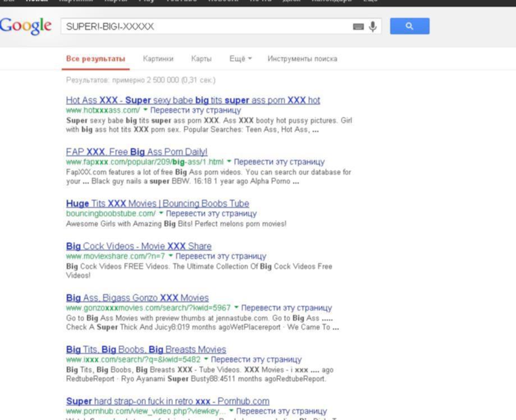Open the on-screen keyboard in search box
The height and width of the screenshot is (420, 516).
tap(358, 26)
